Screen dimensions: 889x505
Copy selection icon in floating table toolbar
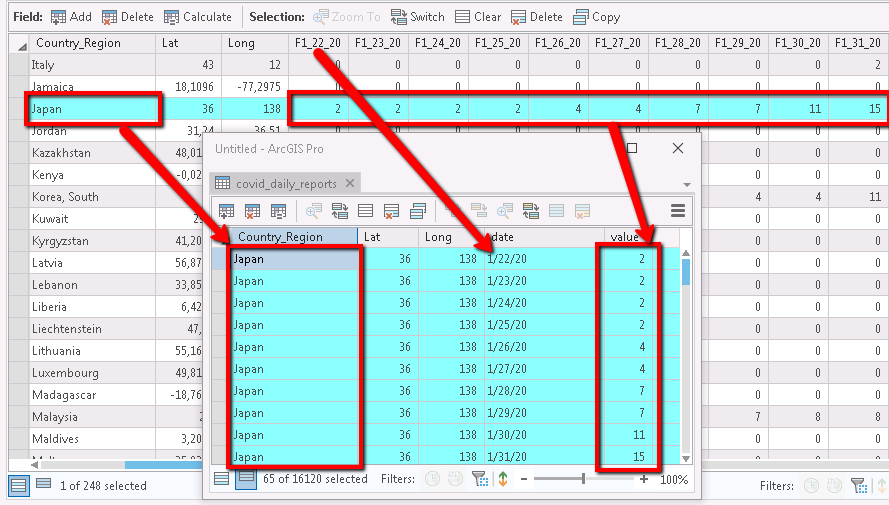point(418,211)
